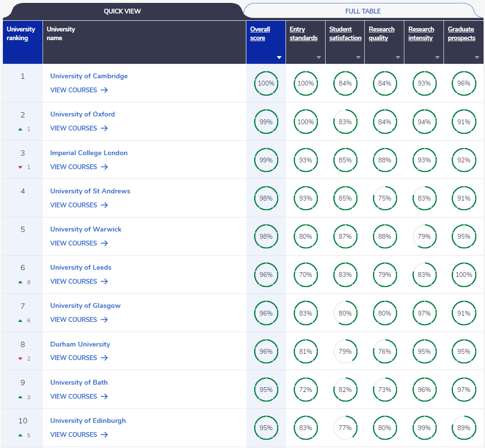
Task: View courses for University of Bath
Action: [79, 396]
